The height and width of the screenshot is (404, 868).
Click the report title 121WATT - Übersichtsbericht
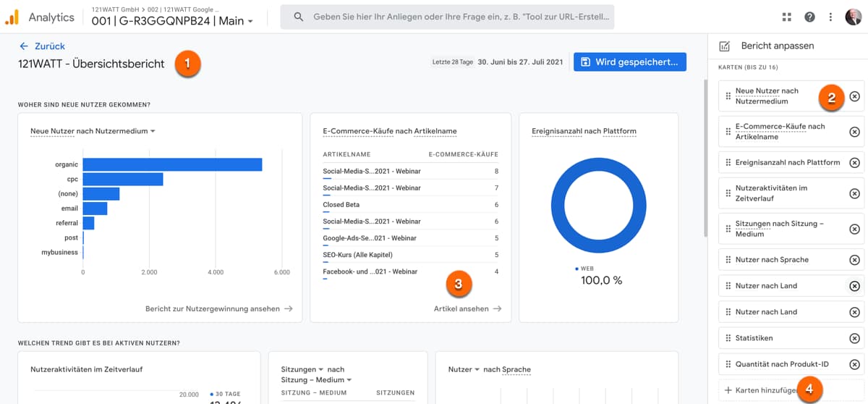click(x=91, y=64)
